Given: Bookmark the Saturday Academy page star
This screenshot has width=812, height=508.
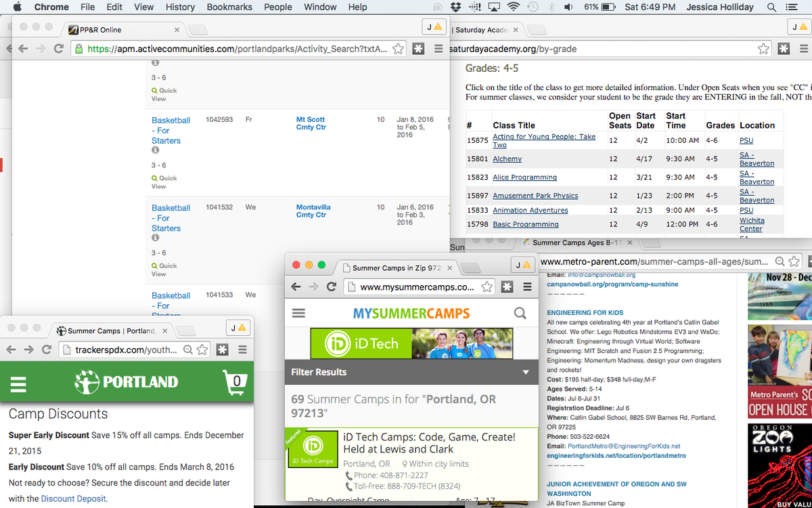Looking at the screenshot, I should [763, 49].
